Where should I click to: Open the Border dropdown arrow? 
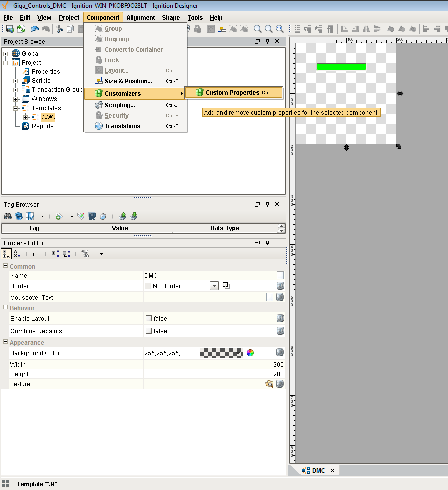[214, 286]
